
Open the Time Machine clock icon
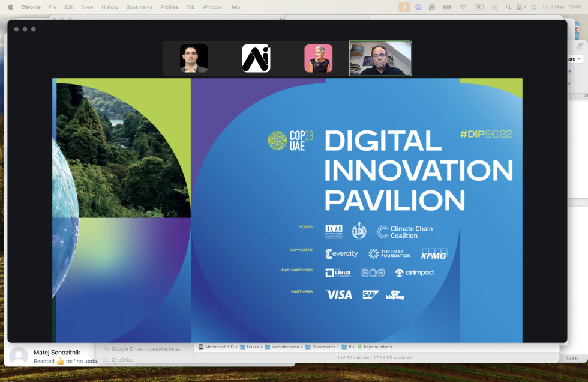494,7
